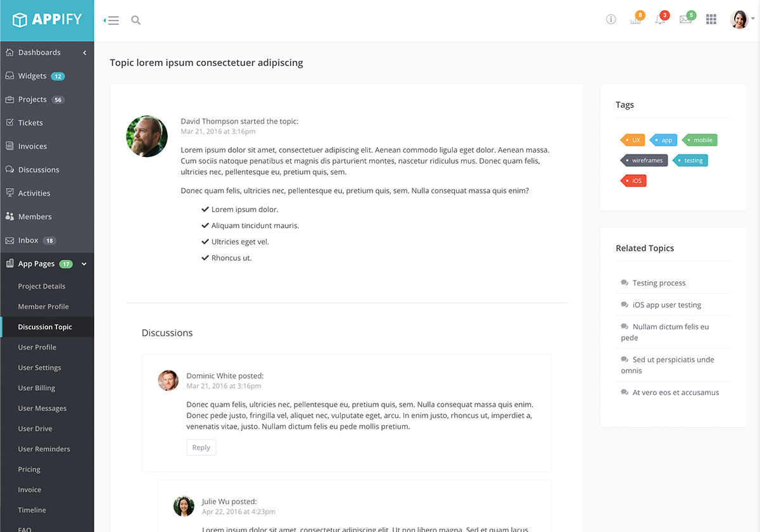The width and height of the screenshot is (760, 532).
Task: Click David Thompson's profile photo
Action: coord(147,136)
